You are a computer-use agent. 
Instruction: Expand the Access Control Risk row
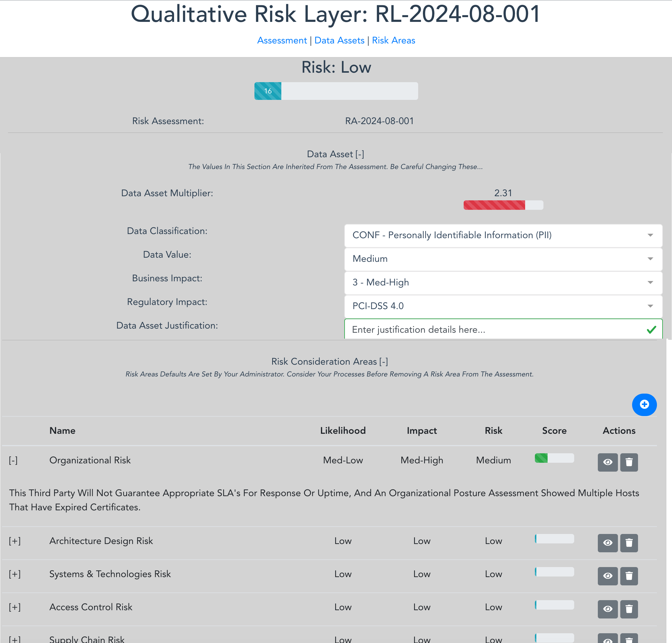coord(15,607)
